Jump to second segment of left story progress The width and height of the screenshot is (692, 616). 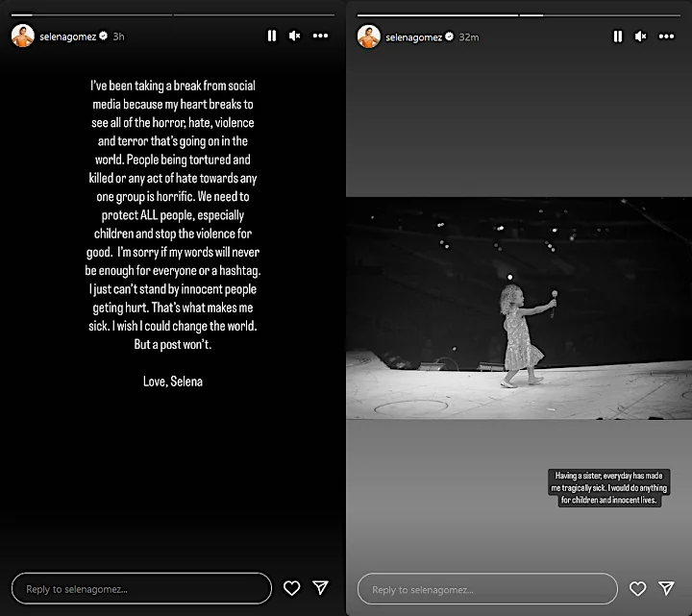tap(254, 15)
